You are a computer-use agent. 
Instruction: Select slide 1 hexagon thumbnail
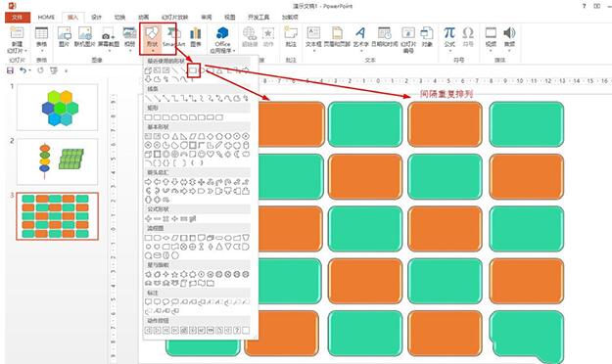pyautogui.click(x=58, y=108)
